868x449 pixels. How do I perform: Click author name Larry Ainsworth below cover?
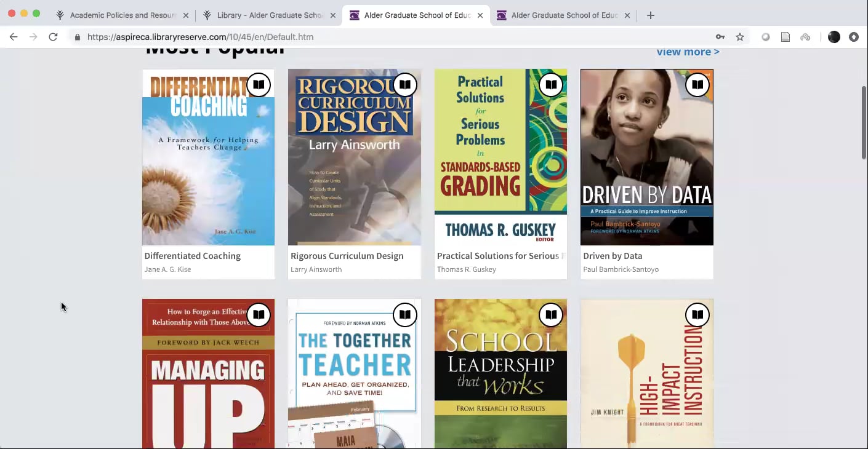(x=316, y=269)
